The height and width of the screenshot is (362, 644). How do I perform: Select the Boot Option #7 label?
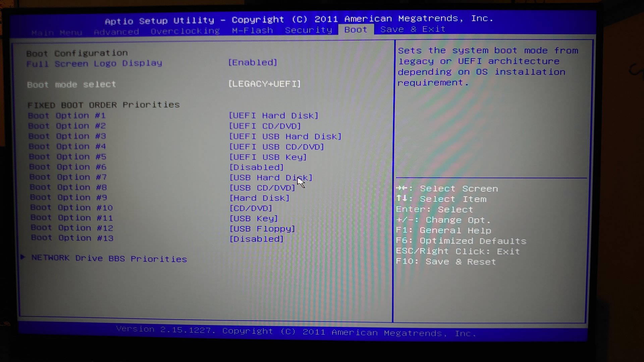[68, 177]
